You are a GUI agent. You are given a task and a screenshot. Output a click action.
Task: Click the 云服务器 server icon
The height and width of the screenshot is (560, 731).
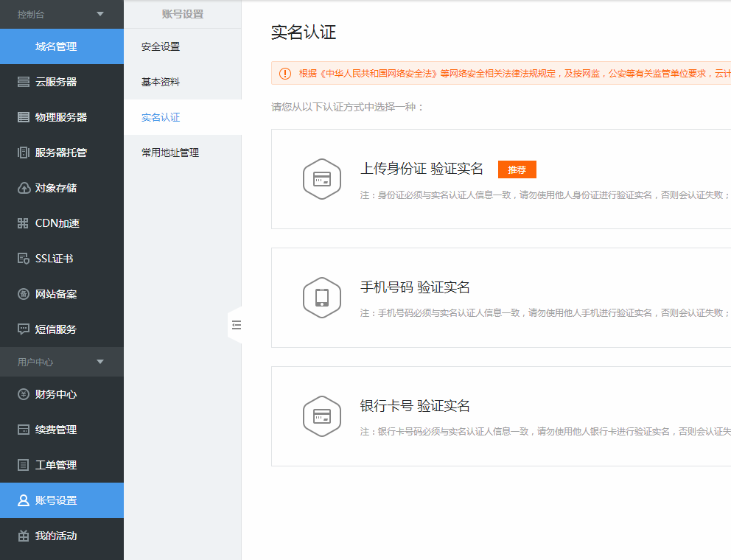tap(24, 82)
